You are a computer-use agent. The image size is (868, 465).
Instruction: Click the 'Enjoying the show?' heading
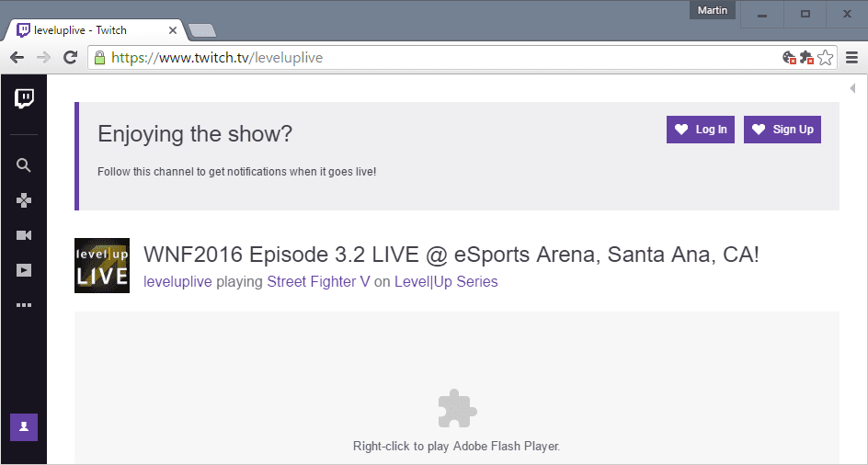coord(195,134)
